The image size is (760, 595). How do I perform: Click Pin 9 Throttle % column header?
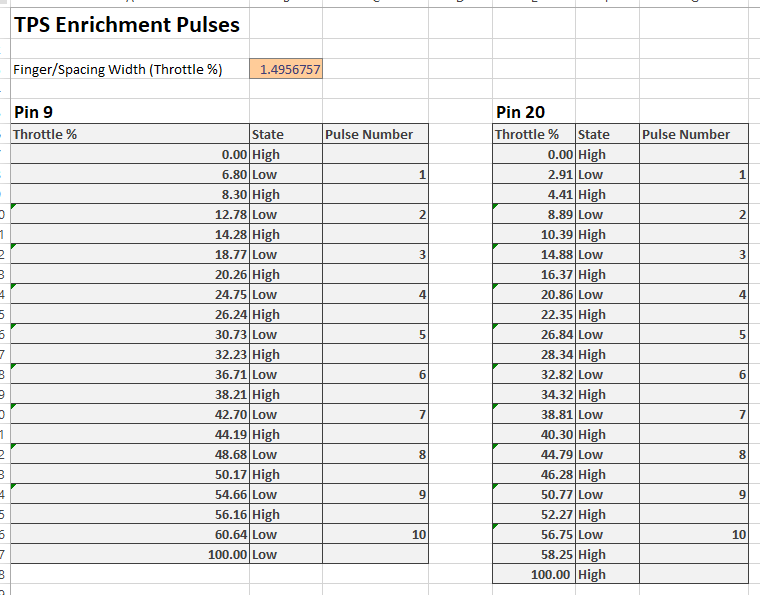point(130,134)
